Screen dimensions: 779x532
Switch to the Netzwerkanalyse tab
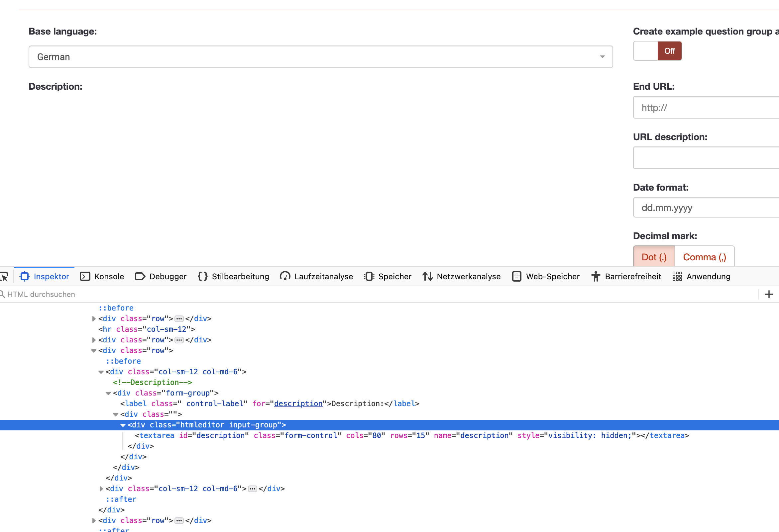point(462,276)
